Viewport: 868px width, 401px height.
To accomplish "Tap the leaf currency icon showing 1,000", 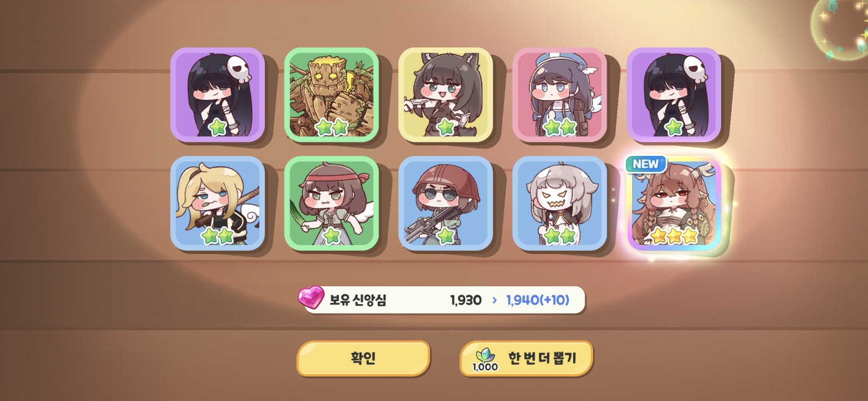I will tap(485, 360).
